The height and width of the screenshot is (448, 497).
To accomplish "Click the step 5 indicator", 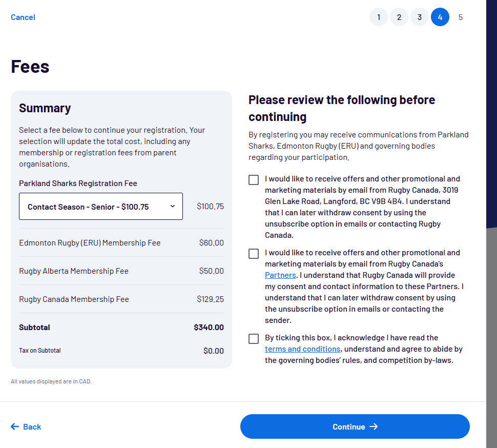I will 461,17.
